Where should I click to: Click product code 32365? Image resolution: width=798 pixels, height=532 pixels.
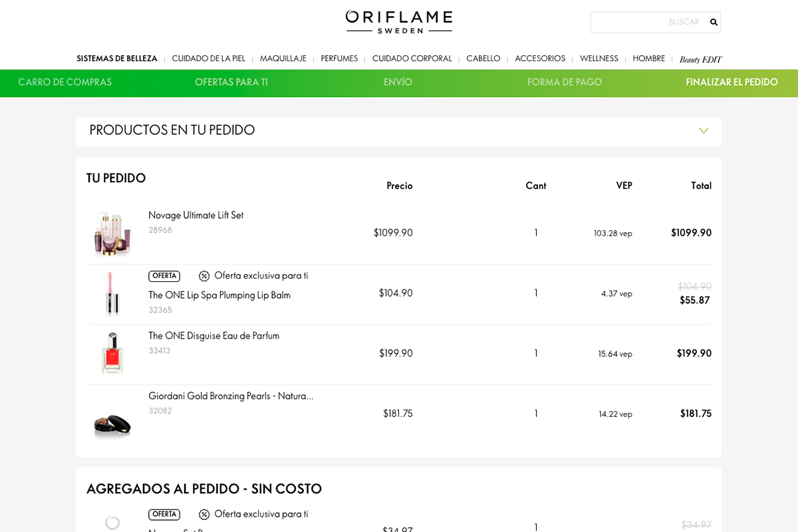tap(160, 310)
